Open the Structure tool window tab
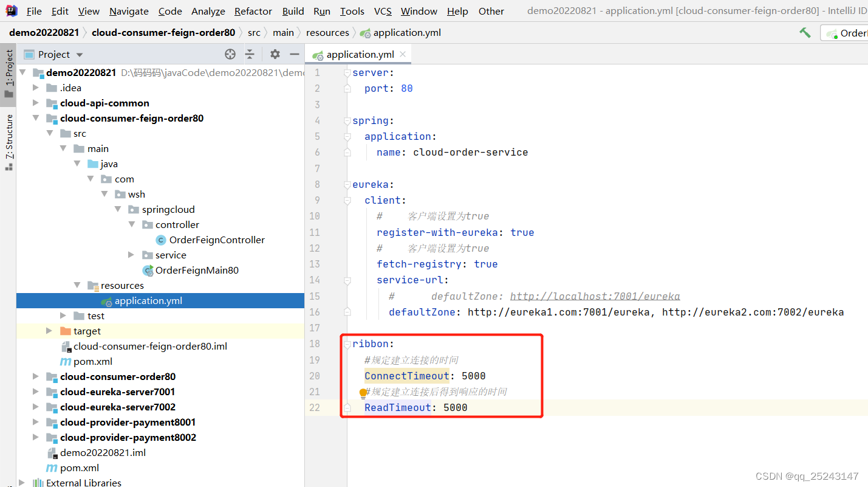 [x=9, y=142]
